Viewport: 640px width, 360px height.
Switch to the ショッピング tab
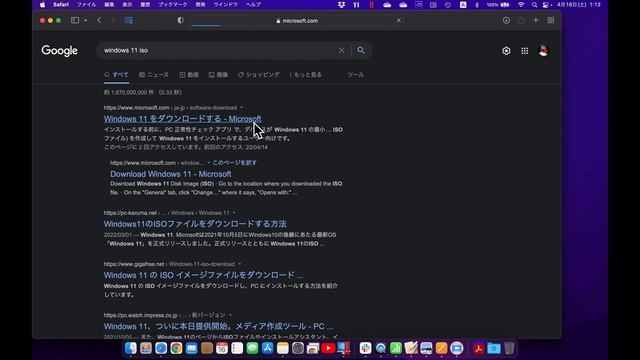click(259, 75)
